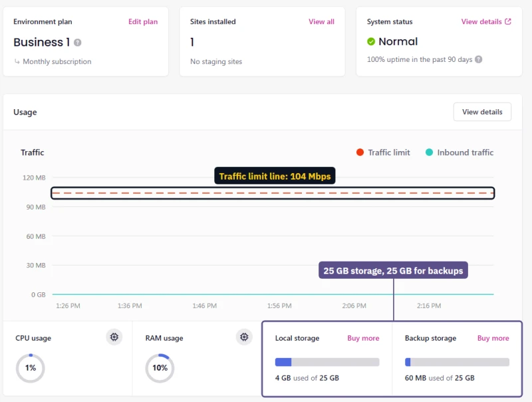
Task: Click the green Normal status check icon
Action: click(x=371, y=41)
